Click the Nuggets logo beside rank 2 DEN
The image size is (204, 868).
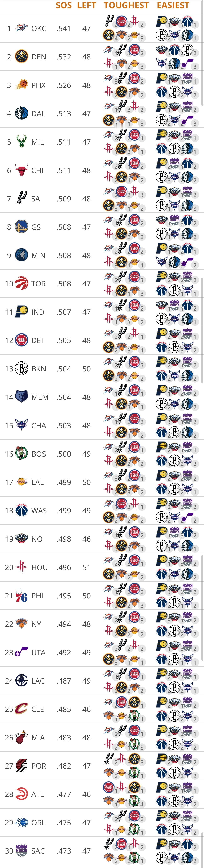coord(22,57)
